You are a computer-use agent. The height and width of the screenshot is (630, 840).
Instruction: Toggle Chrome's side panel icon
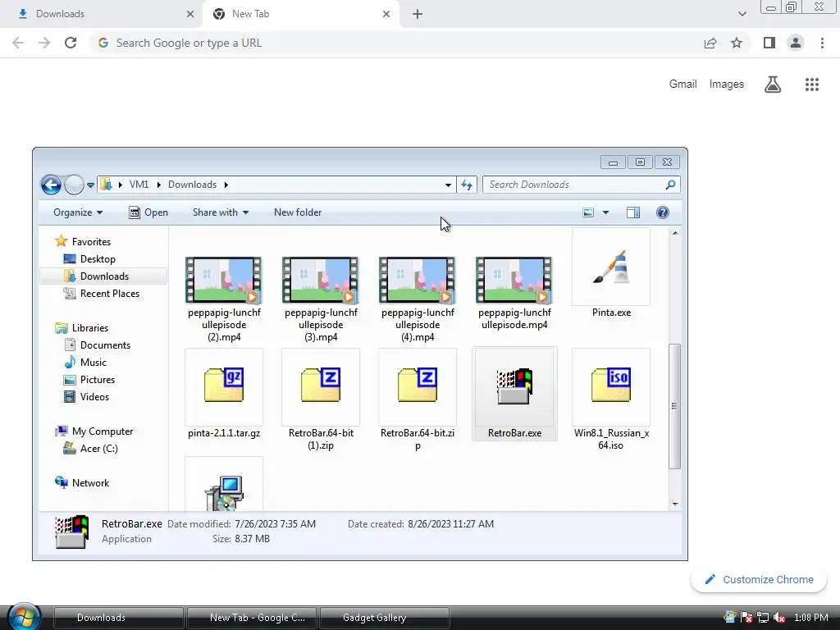pyautogui.click(x=769, y=43)
